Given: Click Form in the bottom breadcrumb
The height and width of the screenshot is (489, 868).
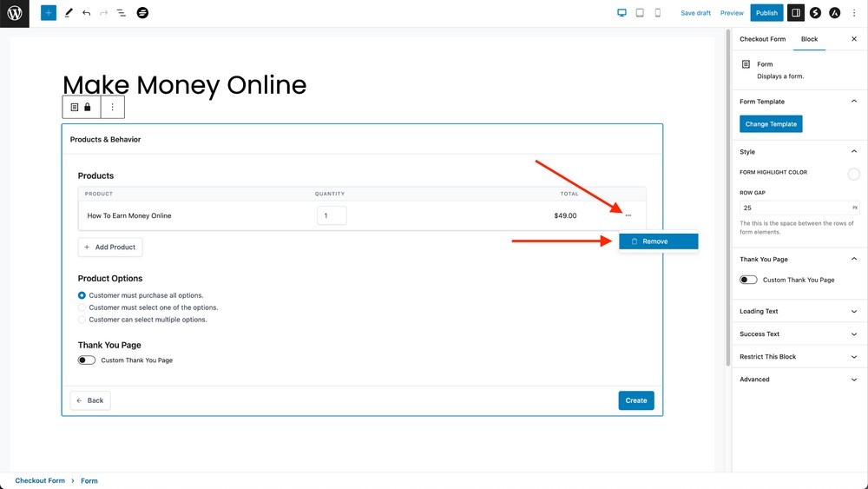Looking at the screenshot, I should click(x=89, y=480).
